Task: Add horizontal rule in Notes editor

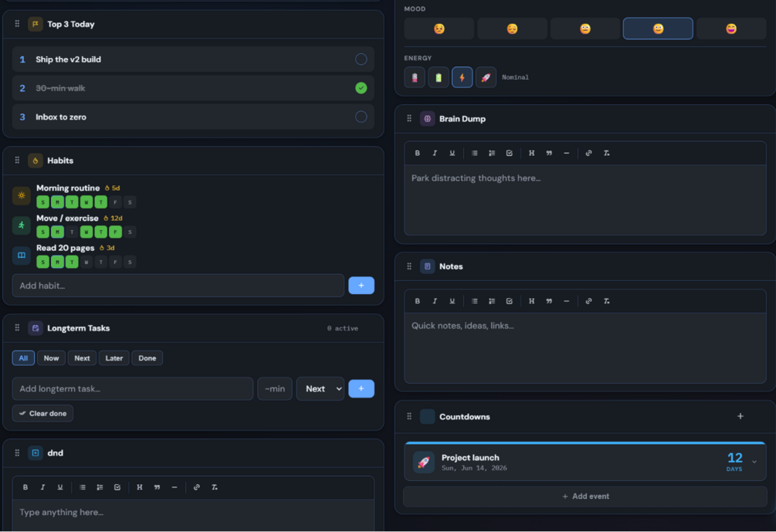Action: (x=566, y=301)
